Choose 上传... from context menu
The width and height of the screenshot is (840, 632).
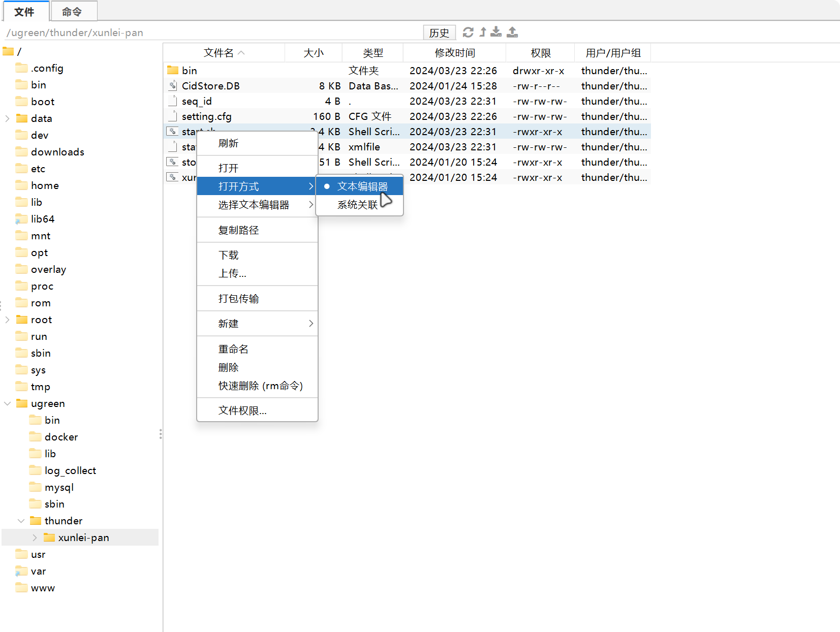click(258, 273)
